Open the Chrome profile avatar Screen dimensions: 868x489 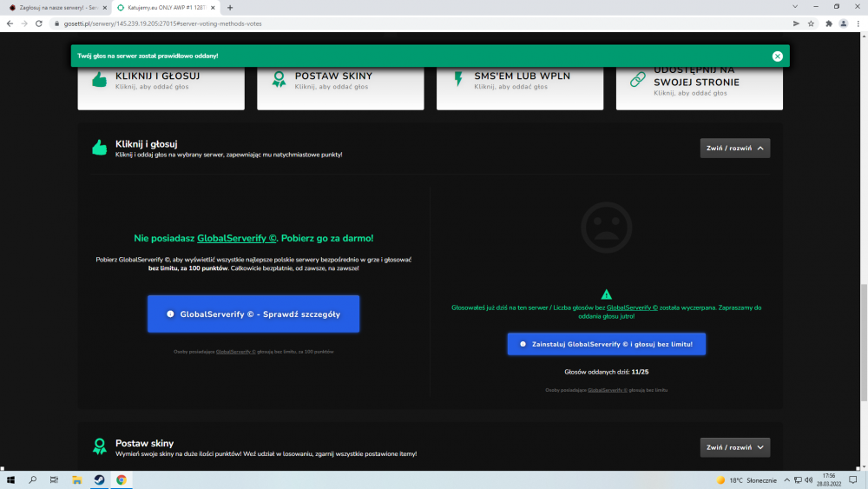click(x=843, y=23)
